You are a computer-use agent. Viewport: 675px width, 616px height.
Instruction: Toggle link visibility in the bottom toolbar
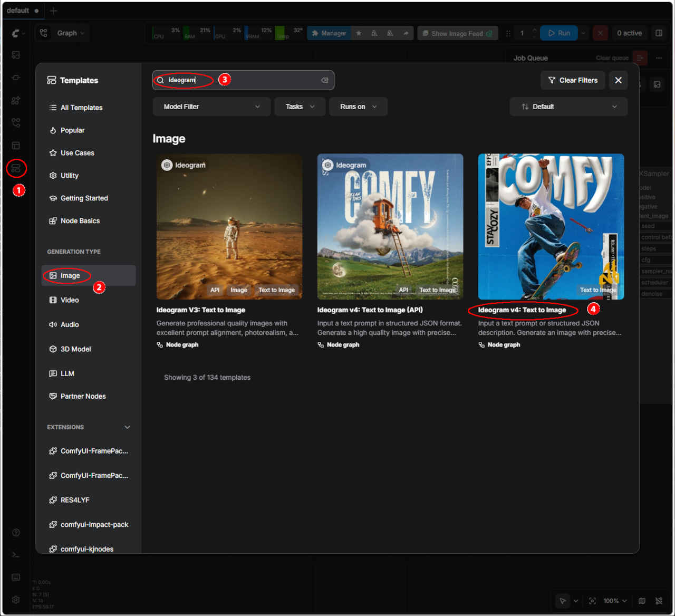[x=659, y=601]
